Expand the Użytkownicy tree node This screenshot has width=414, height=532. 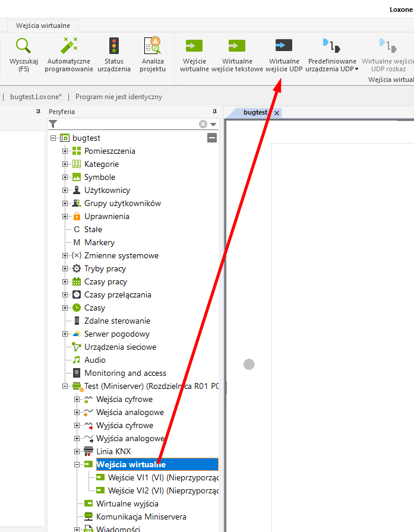(x=65, y=190)
